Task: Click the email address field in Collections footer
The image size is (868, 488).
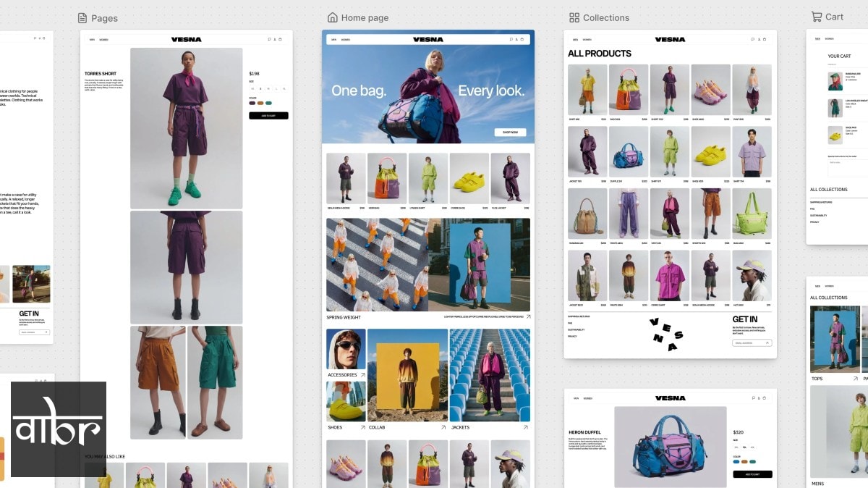Action: tap(752, 342)
